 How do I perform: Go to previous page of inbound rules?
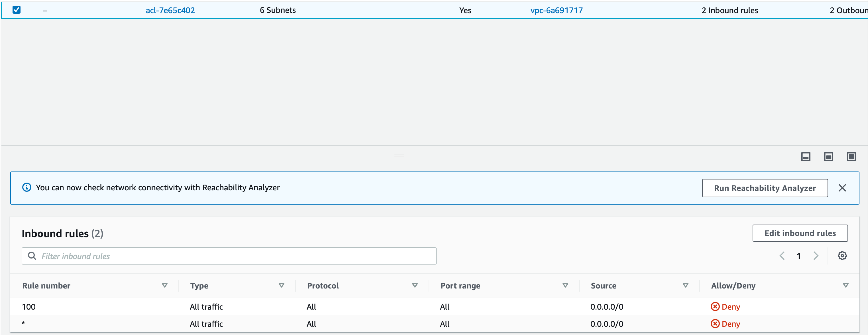782,256
